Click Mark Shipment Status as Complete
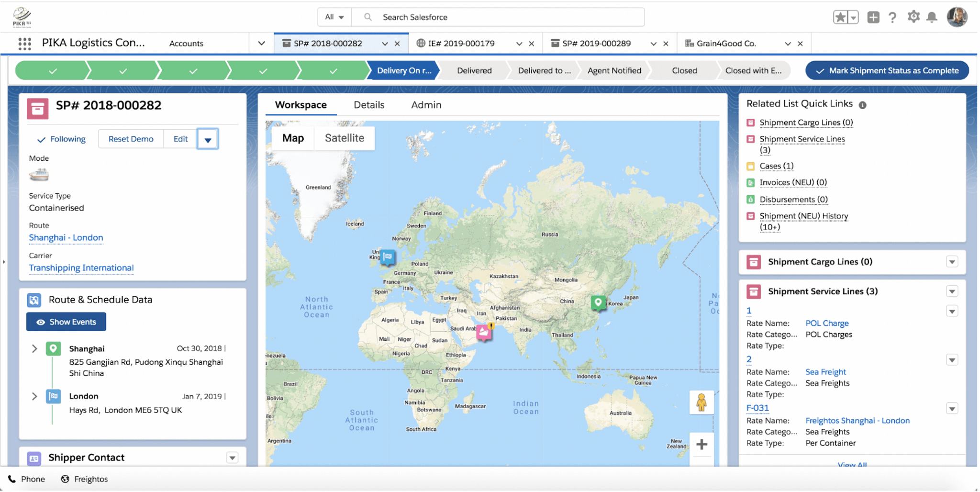980x492 pixels. pos(887,70)
